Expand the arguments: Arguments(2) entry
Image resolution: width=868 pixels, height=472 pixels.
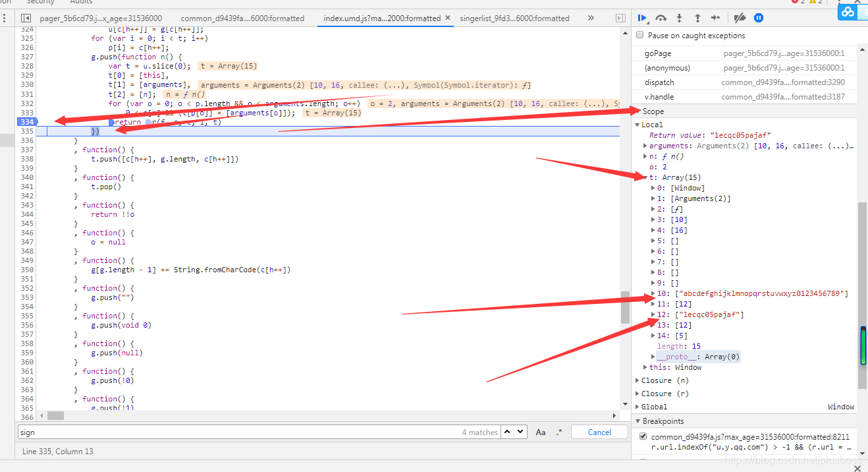click(x=645, y=146)
